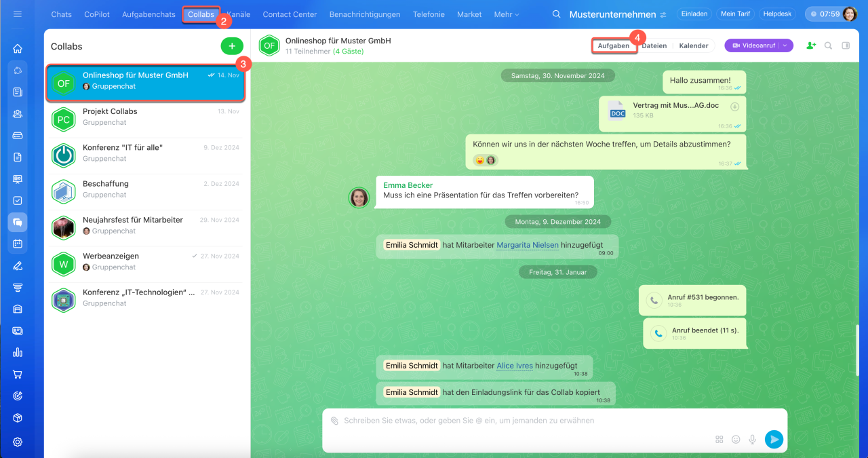
Task: Open the hamburger menu in left sidebar
Action: click(x=18, y=14)
